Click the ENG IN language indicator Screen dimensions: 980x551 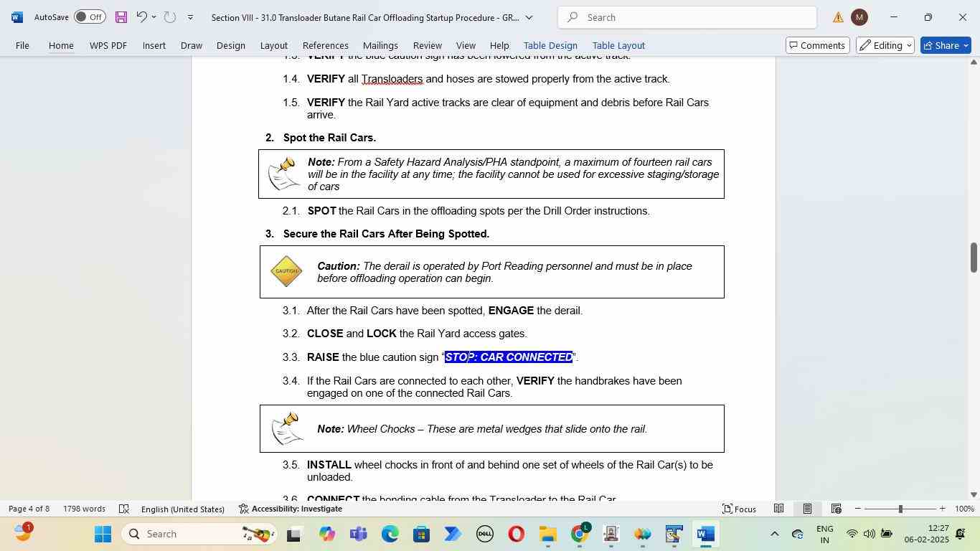coord(825,534)
